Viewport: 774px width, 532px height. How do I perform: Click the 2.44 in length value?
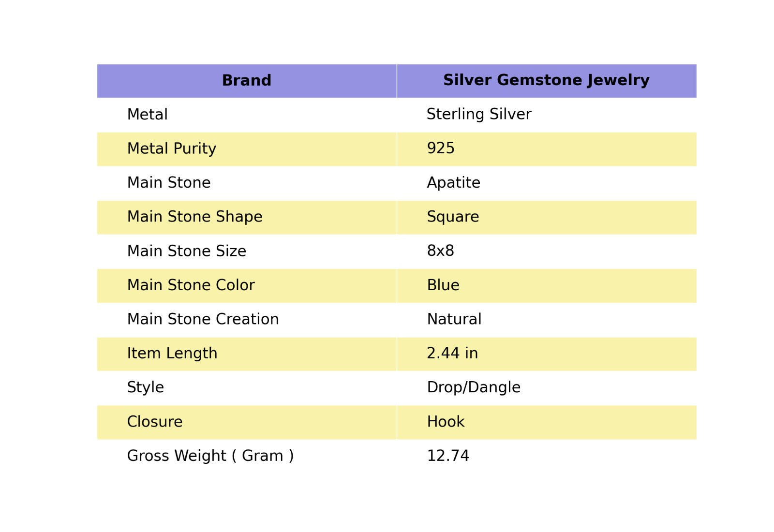[452, 354]
